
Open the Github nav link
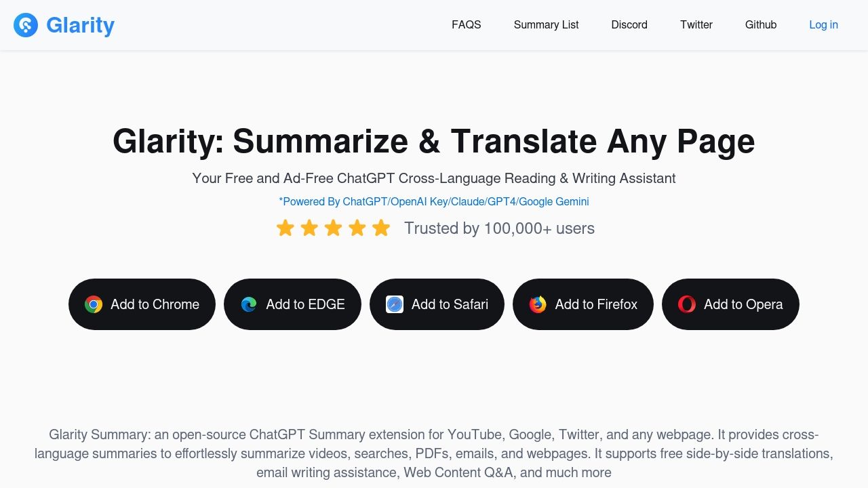pyautogui.click(x=761, y=24)
